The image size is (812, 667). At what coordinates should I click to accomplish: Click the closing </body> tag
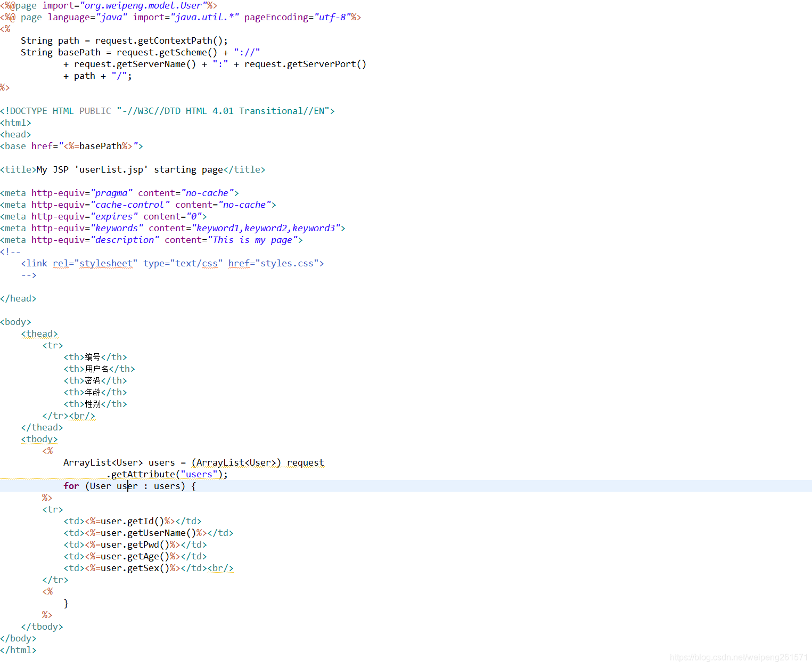(x=18, y=638)
